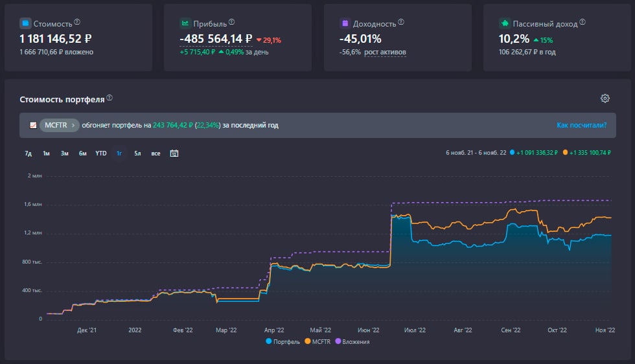
Task: Click help icon next to Доходность
Action: pos(400,22)
